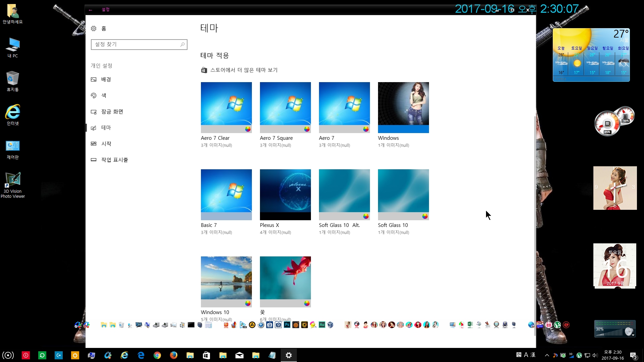Click the red power icon on taskbar
Screen dimensions: 644x362
click(26, 355)
